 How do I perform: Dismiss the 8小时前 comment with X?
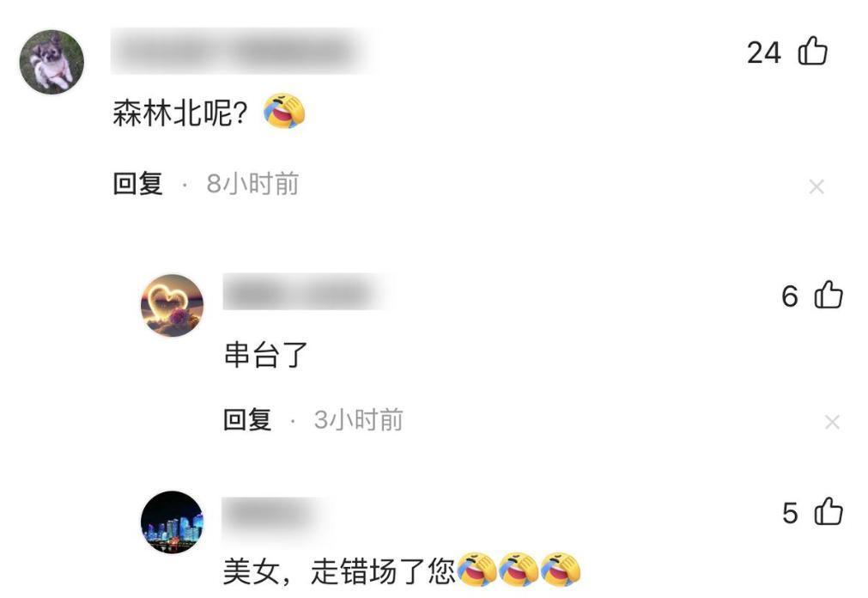pyautogui.click(x=816, y=186)
